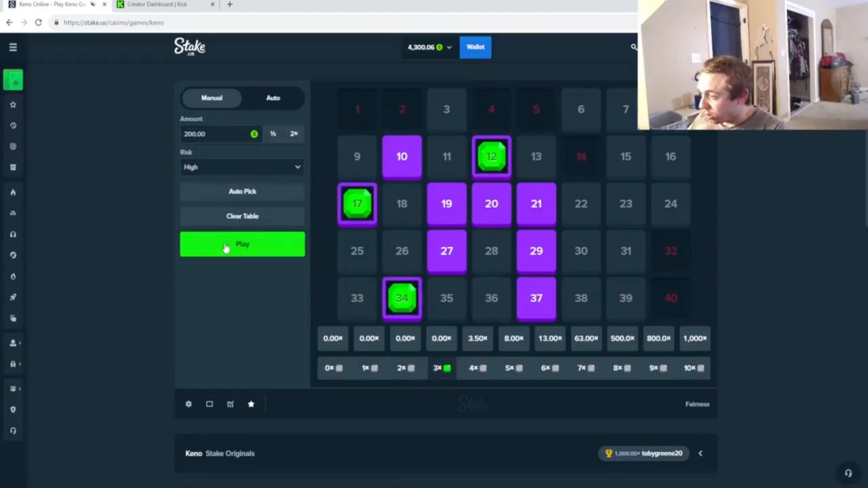
Task: Expand the balance currency dropdown showing 4,300.06
Action: point(430,47)
